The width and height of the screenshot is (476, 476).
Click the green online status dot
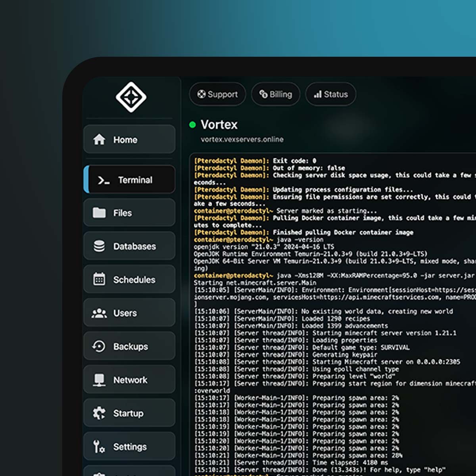click(x=193, y=125)
